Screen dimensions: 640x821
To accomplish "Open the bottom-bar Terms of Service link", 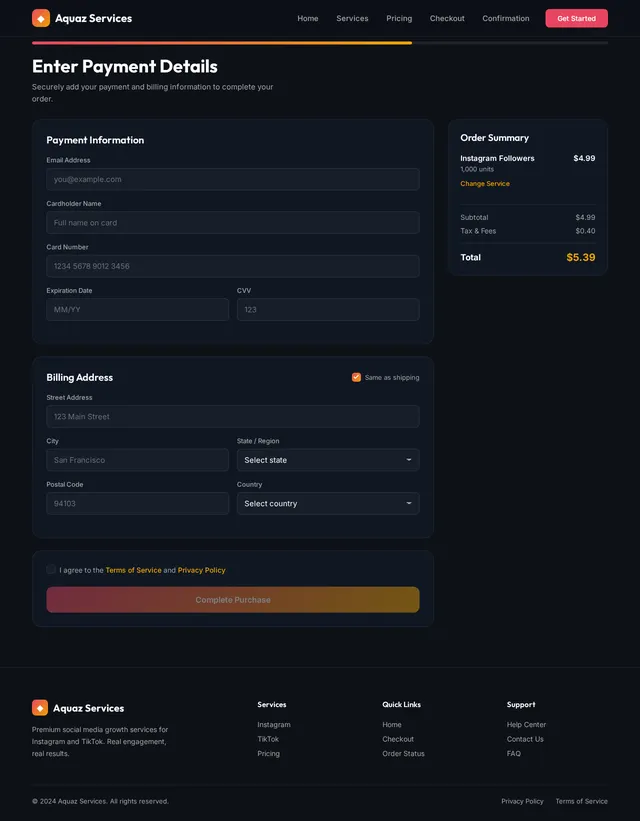I will coord(581,802).
